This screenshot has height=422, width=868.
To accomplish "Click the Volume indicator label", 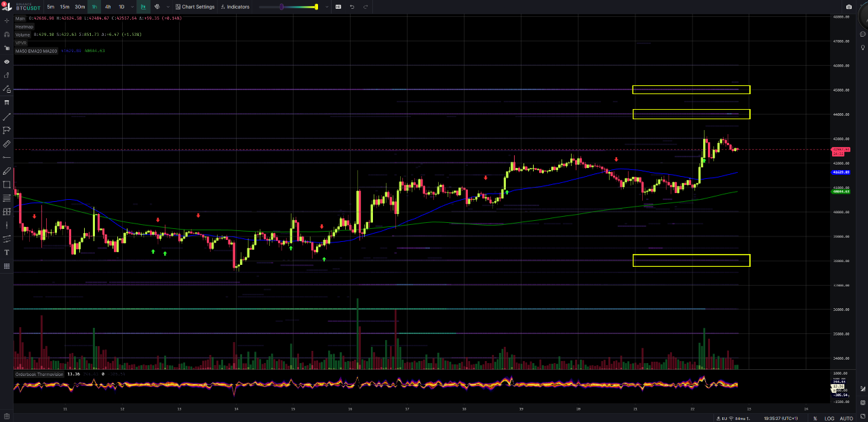I will [x=23, y=35].
